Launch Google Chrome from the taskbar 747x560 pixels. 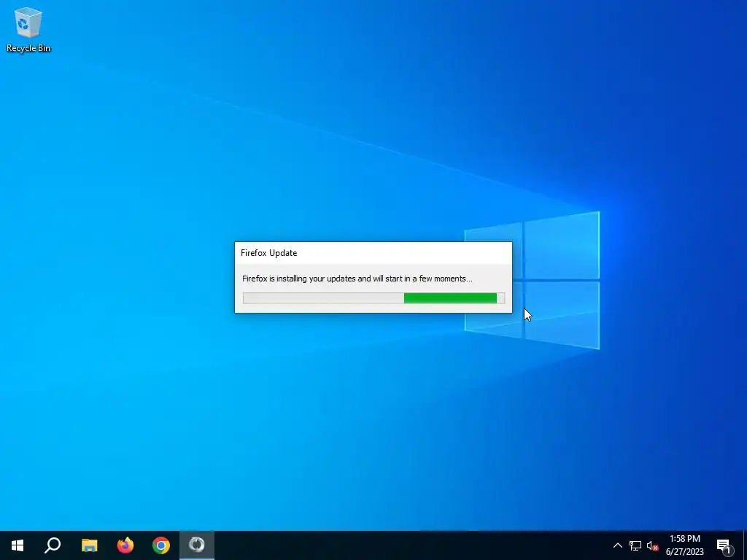(x=161, y=545)
